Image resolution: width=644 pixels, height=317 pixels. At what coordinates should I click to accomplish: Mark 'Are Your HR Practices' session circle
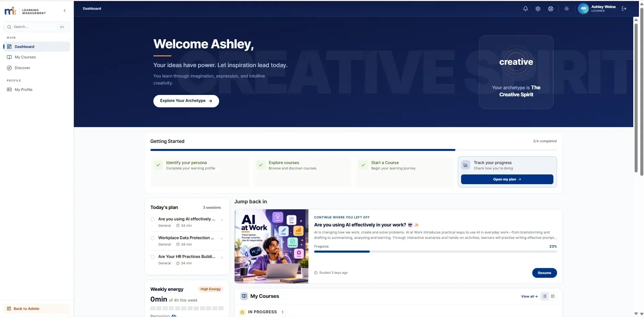click(x=153, y=257)
